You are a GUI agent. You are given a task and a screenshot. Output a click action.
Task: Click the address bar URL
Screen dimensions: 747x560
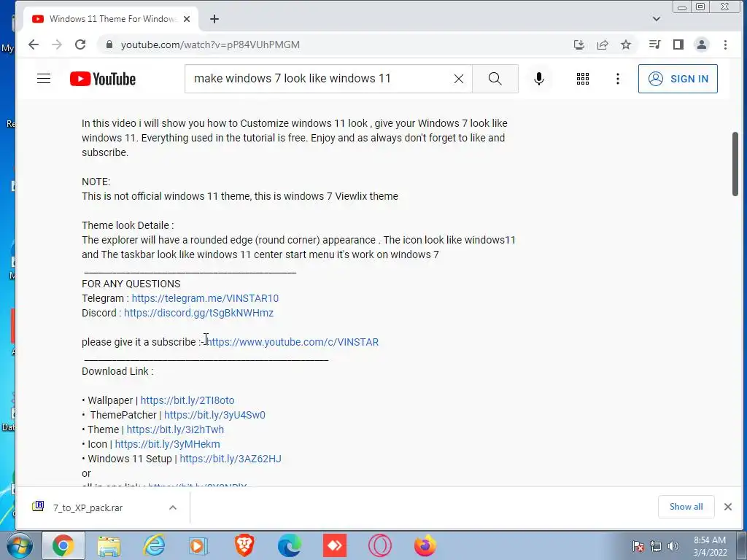(210, 44)
